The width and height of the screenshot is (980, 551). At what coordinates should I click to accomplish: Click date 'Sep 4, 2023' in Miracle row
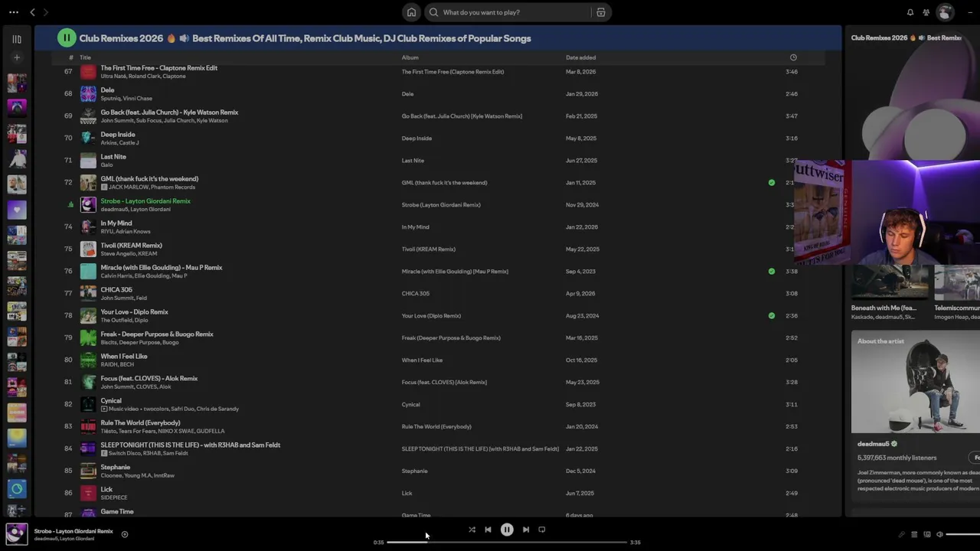pos(580,272)
